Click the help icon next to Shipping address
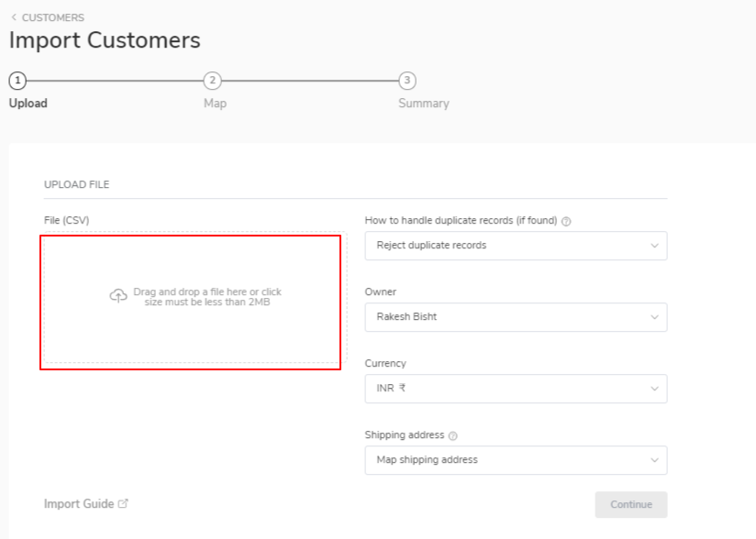Image resolution: width=756 pixels, height=539 pixels. click(453, 435)
